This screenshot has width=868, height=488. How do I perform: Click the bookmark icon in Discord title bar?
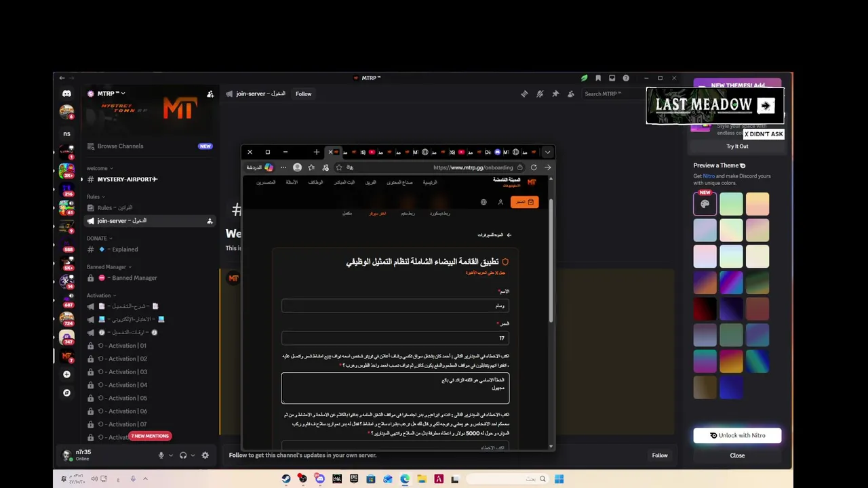coord(598,78)
